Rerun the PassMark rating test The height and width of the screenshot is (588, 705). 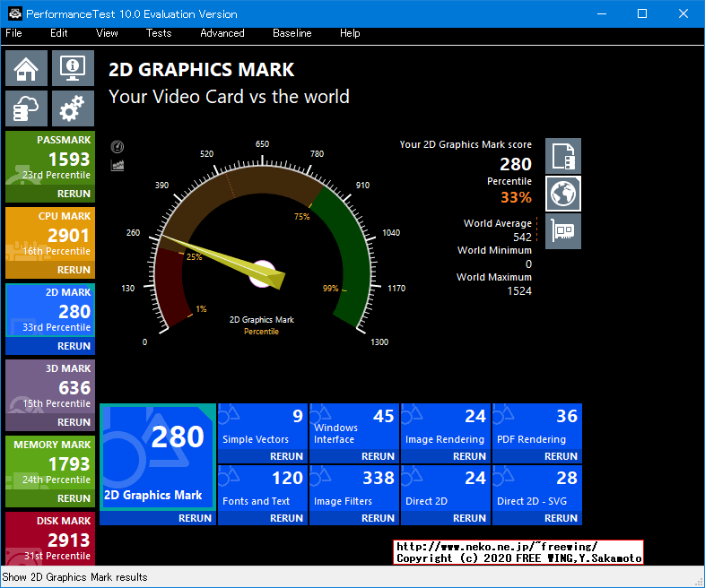74,194
